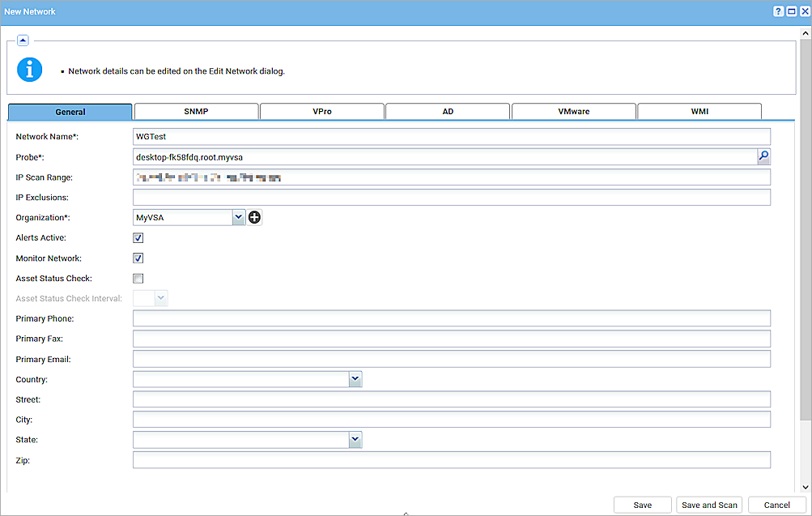Open help via the question mark icon
Screen dimensions: 812x516
pyautogui.click(x=777, y=11)
